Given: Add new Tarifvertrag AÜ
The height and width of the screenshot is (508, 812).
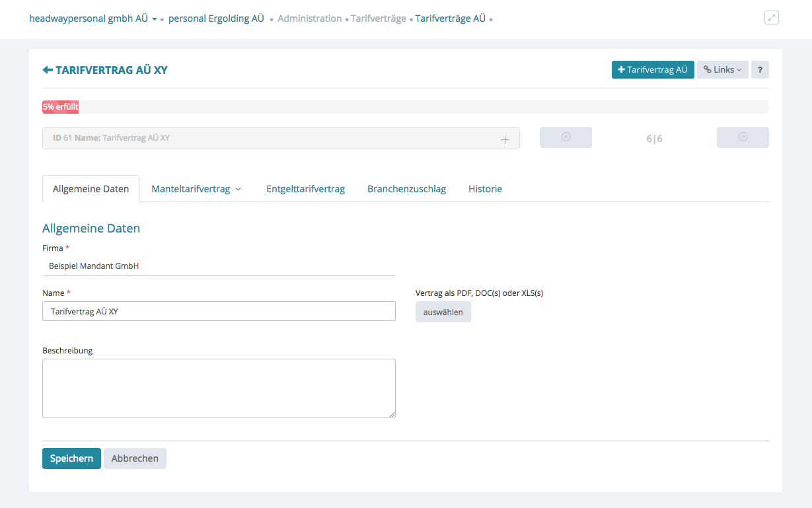Looking at the screenshot, I should coord(652,69).
